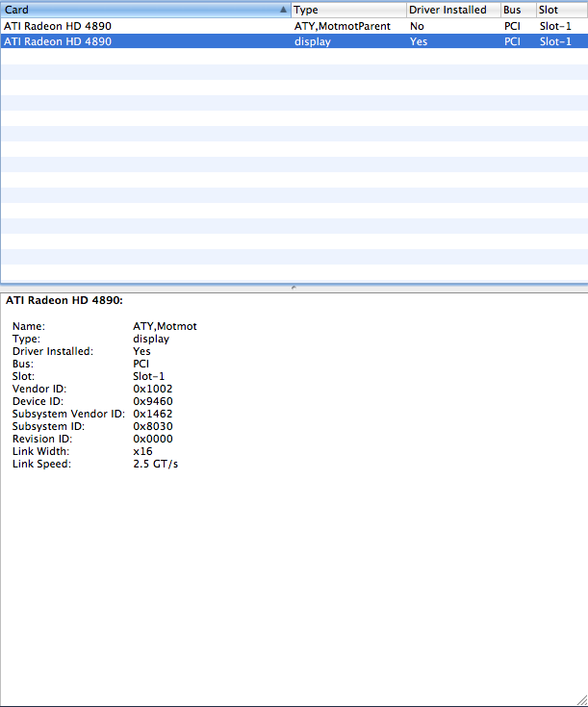
Task: Click the 'Subsystem Vendor ID:' label
Action: tap(68, 414)
